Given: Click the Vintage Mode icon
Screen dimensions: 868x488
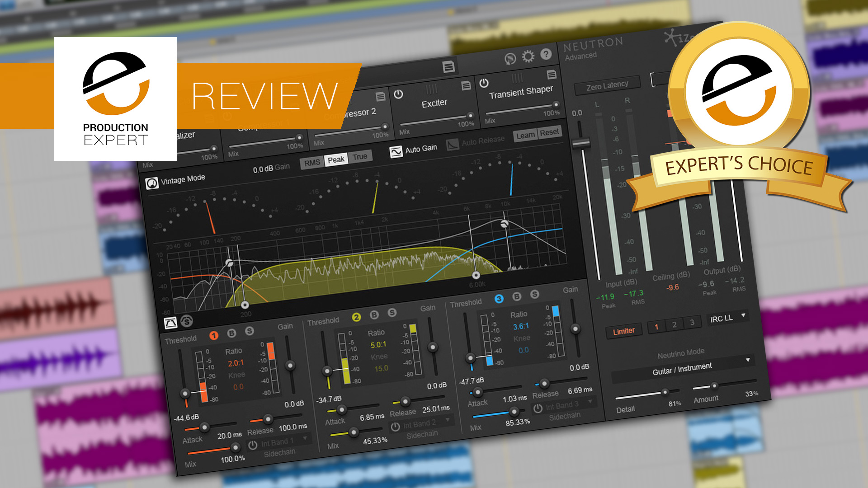Looking at the screenshot, I should [x=151, y=184].
